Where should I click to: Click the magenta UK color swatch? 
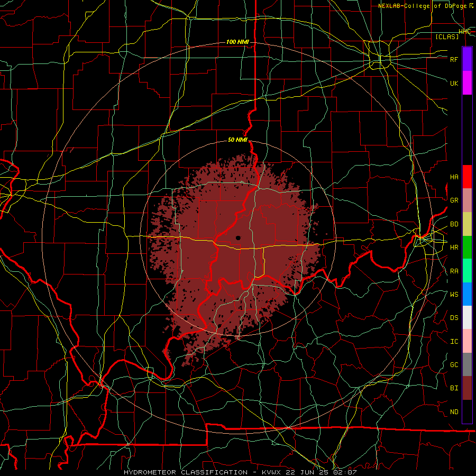(467, 83)
